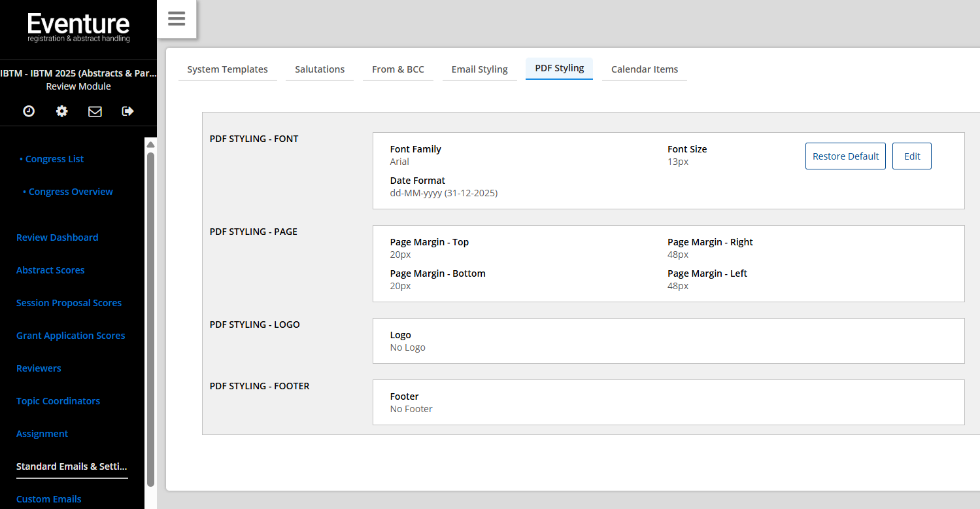Viewport: 980px width, 509px height.
Task: Open Session Proposal Scores
Action: coord(69,303)
